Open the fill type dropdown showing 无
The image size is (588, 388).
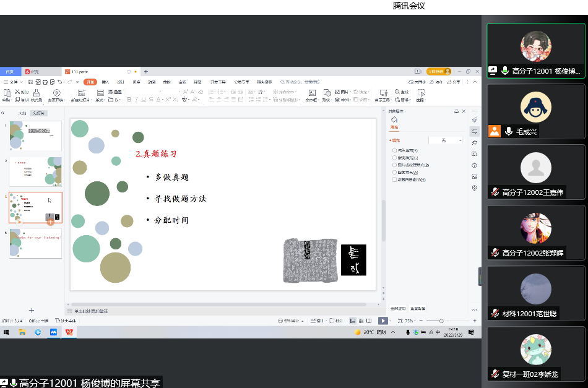point(446,140)
